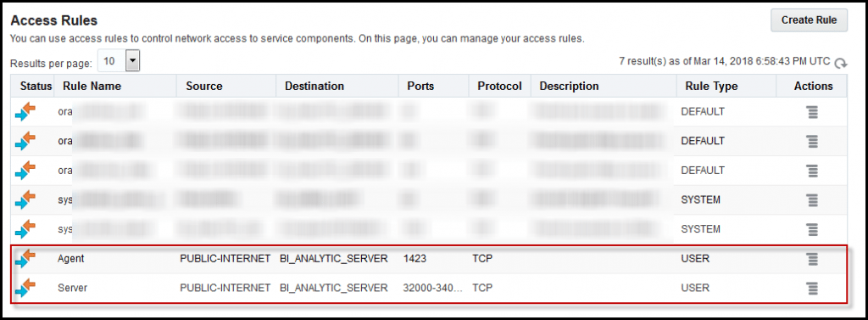
Task: Select the Server rule name
Action: (x=73, y=289)
